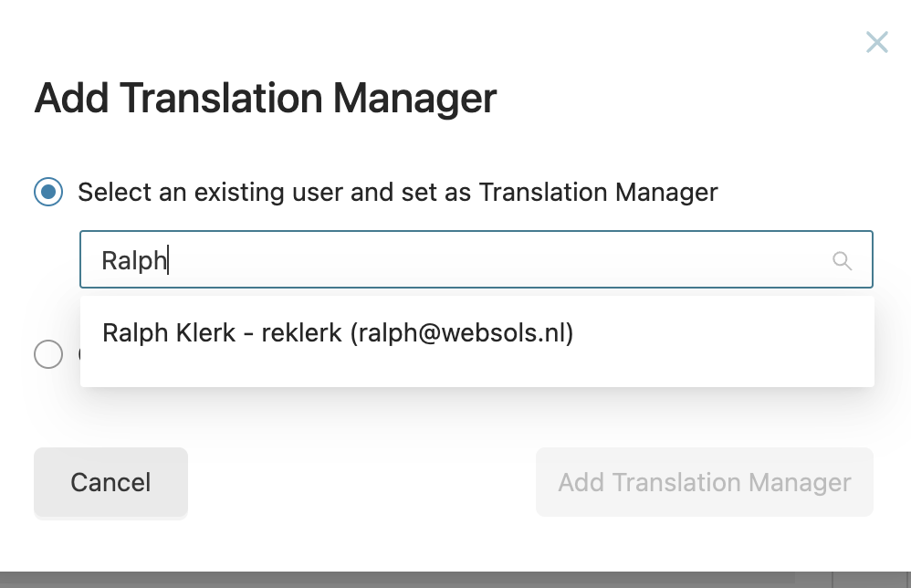Select the reklerk username suggestion entry
The height and width of the screenshot is (588, 911).
[301, 333]
